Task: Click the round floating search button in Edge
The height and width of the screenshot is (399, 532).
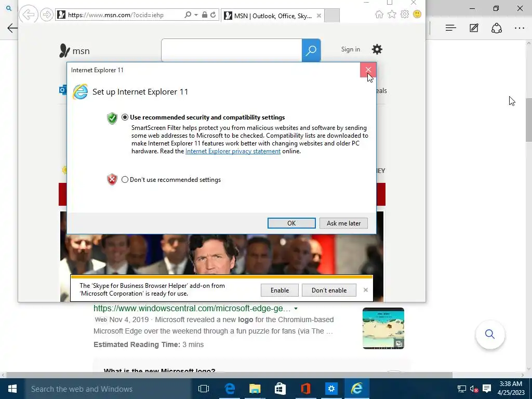Action: point(490,334)
